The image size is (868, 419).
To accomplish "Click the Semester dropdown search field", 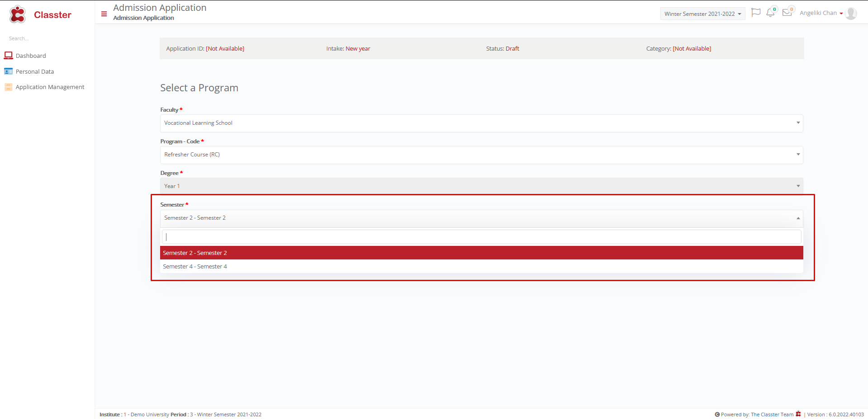I will tap(481, 237).
